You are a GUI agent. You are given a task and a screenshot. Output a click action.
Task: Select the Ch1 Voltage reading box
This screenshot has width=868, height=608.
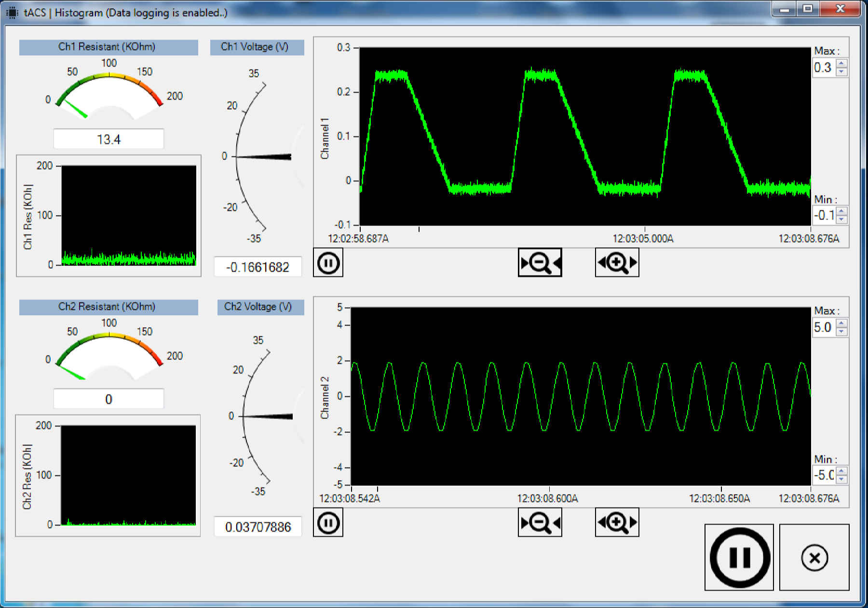tap(258, 267)
